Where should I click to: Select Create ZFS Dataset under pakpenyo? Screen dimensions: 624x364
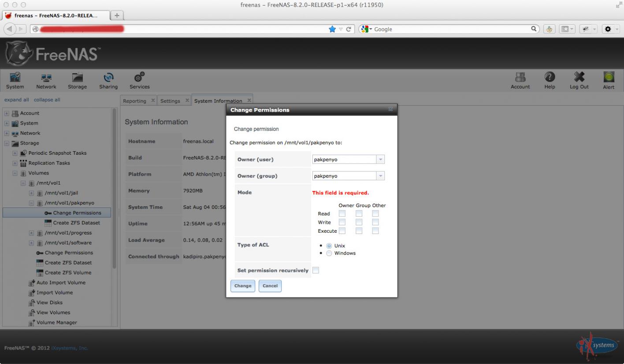coord(76,223)
